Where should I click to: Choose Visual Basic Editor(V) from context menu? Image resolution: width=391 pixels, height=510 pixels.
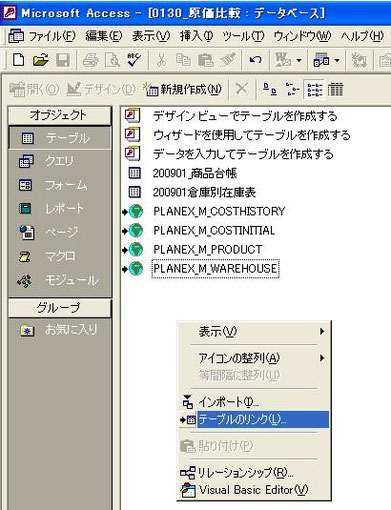(x=254, y=490)
